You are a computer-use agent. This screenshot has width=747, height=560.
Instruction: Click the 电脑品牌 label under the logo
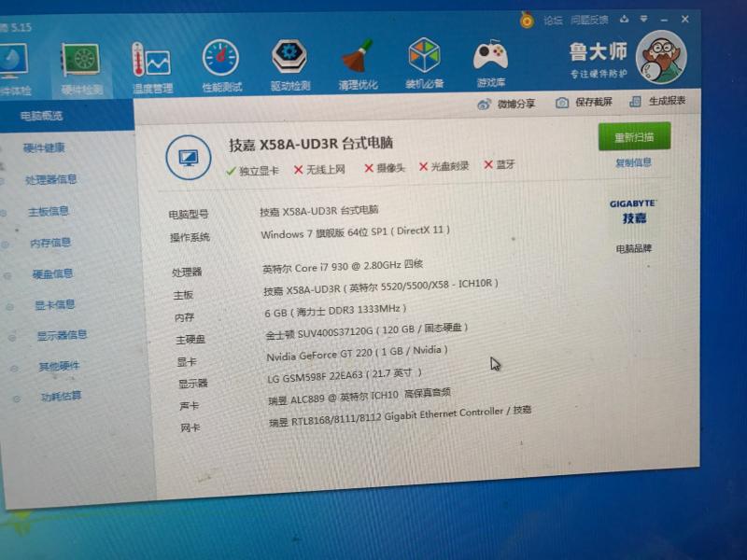(634, 249)
